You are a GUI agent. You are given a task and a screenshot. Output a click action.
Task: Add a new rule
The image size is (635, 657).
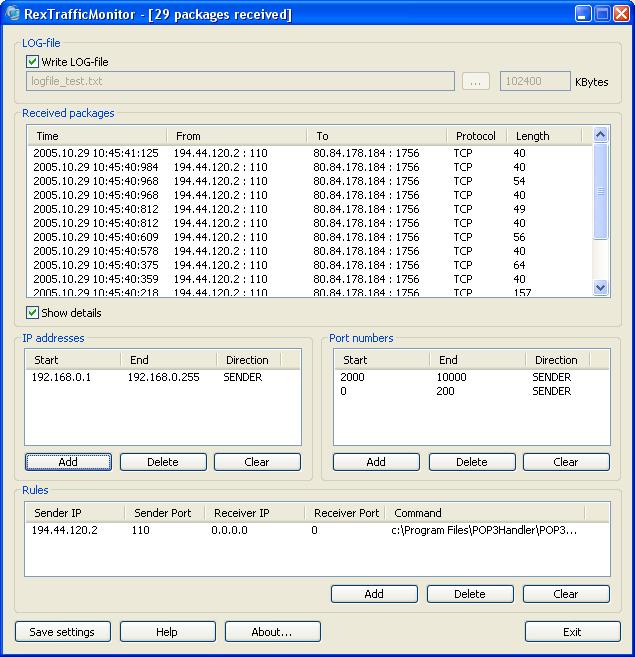(x=374, y=594)
